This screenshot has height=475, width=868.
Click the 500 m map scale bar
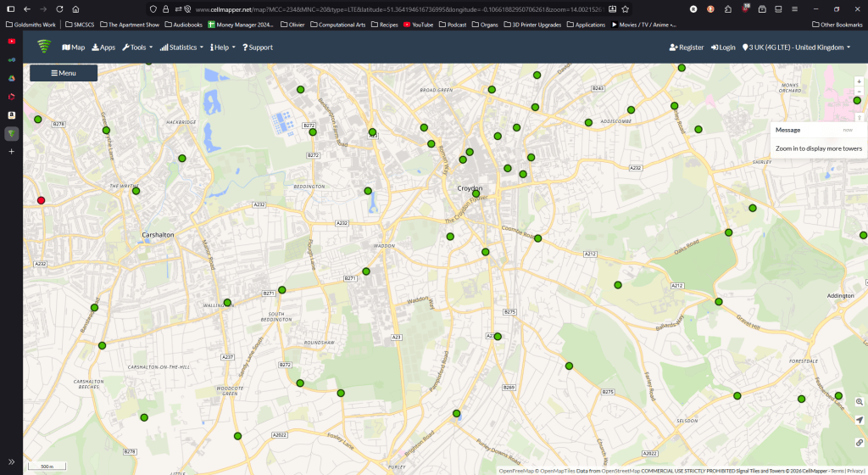tap(47, 467)
